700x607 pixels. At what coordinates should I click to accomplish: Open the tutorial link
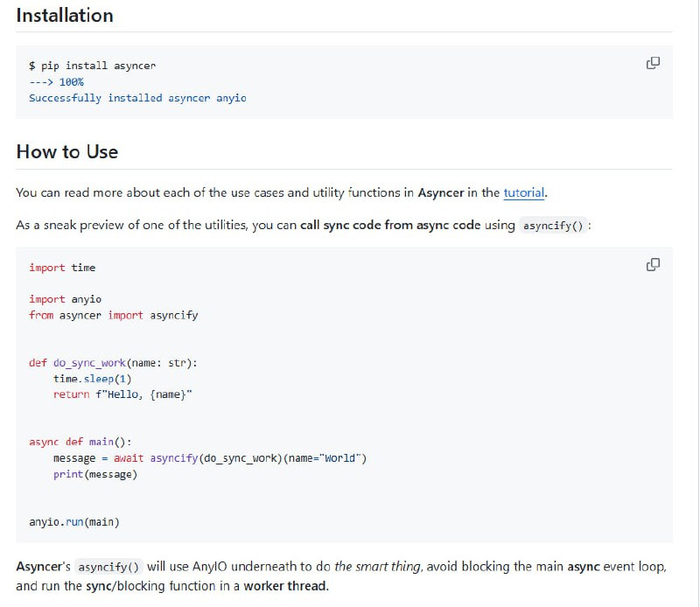click(524, 192)
